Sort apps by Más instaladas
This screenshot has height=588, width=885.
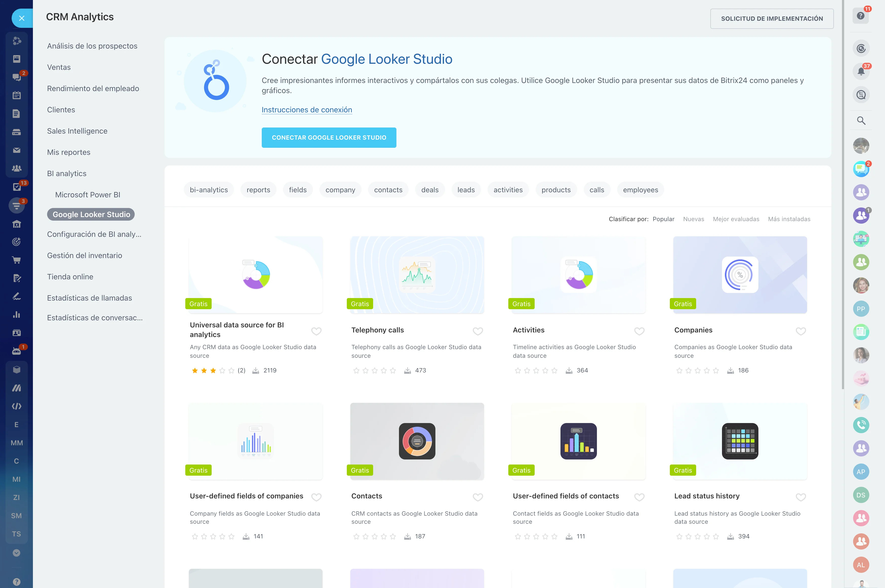tap(789, 219)
